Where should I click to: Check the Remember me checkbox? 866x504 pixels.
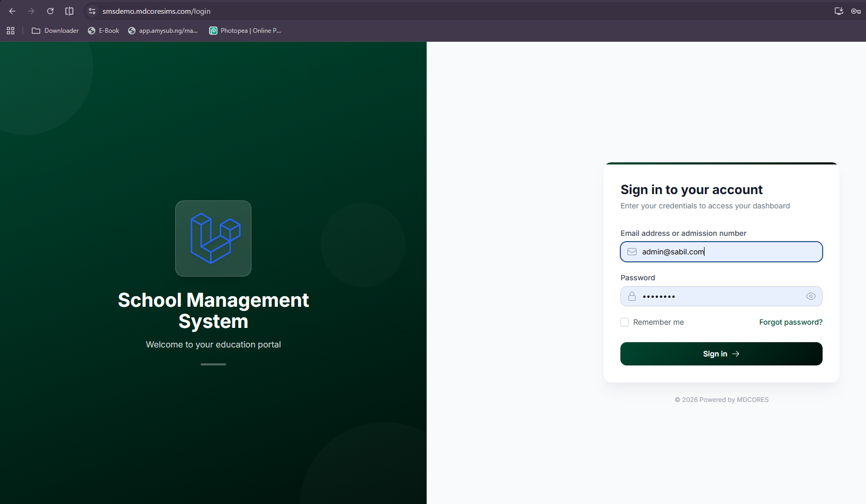pos(625,322)
